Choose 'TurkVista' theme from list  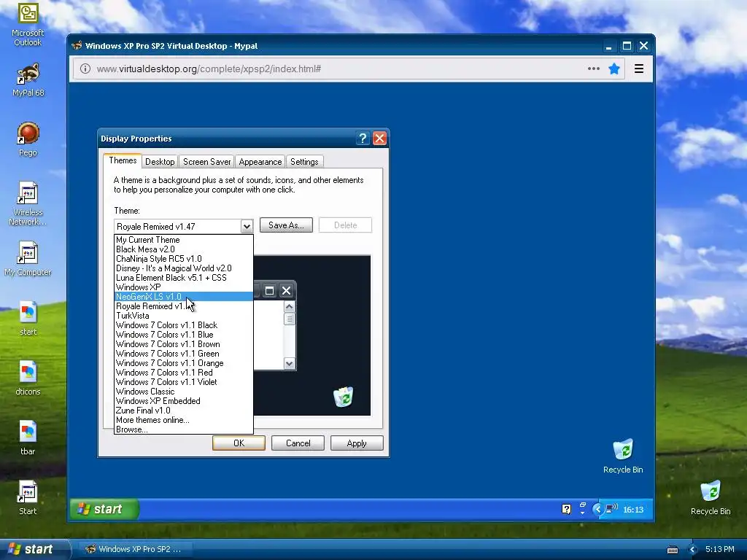point(183,316)
